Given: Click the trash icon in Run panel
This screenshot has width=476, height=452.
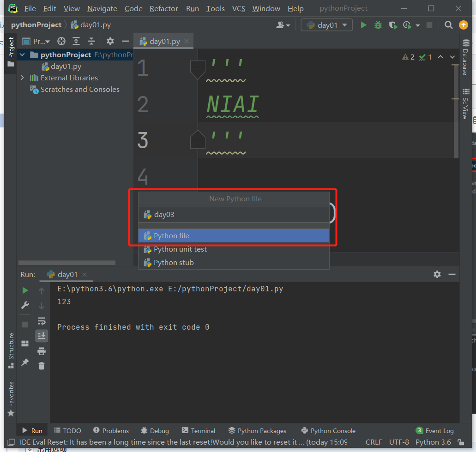Looking at the screenshot, I should tap(42, 366).
